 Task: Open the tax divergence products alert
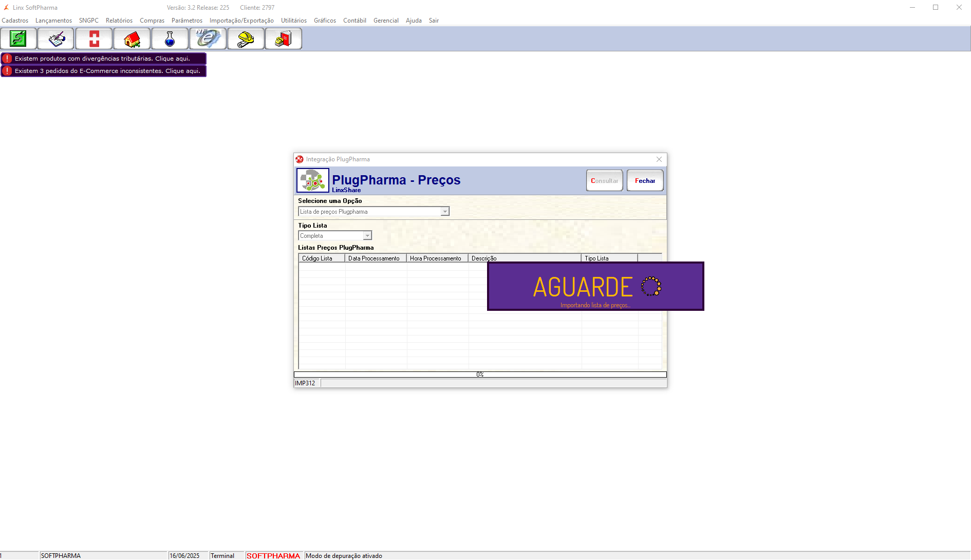[104, 59]
